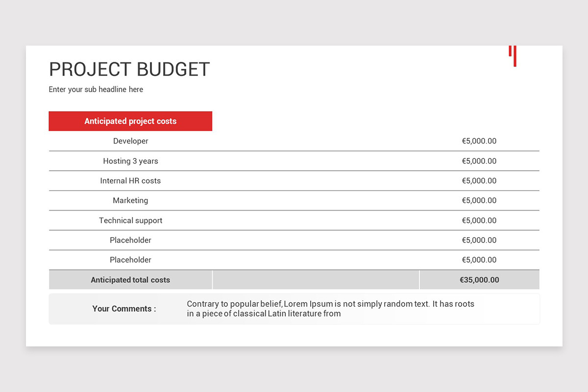The height and width of the screenshot is (392, 588).
Task: Click the Developer cost amount €5,000.00
Action: tap(479, 141)
